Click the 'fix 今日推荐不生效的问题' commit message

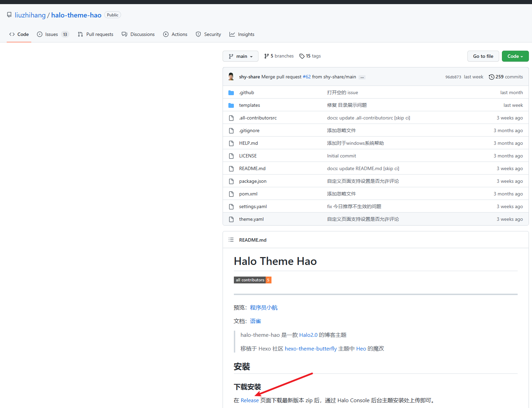(x=354, y=206)
